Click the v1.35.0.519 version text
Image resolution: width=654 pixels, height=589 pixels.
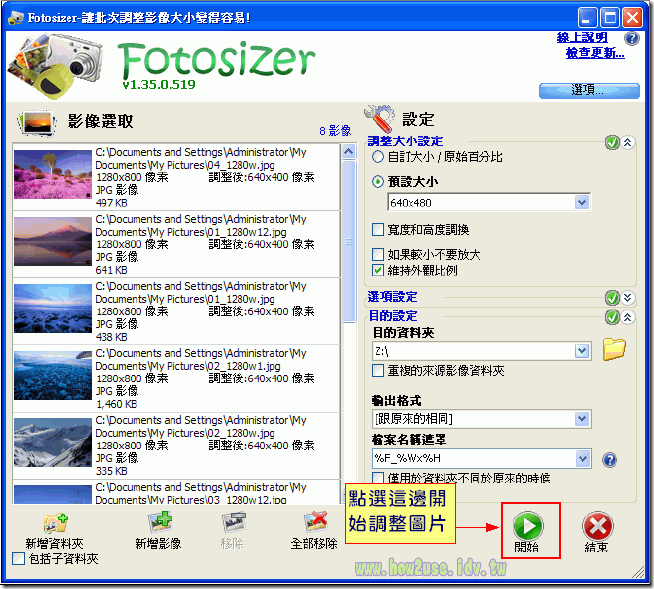(x=159, y=85)
